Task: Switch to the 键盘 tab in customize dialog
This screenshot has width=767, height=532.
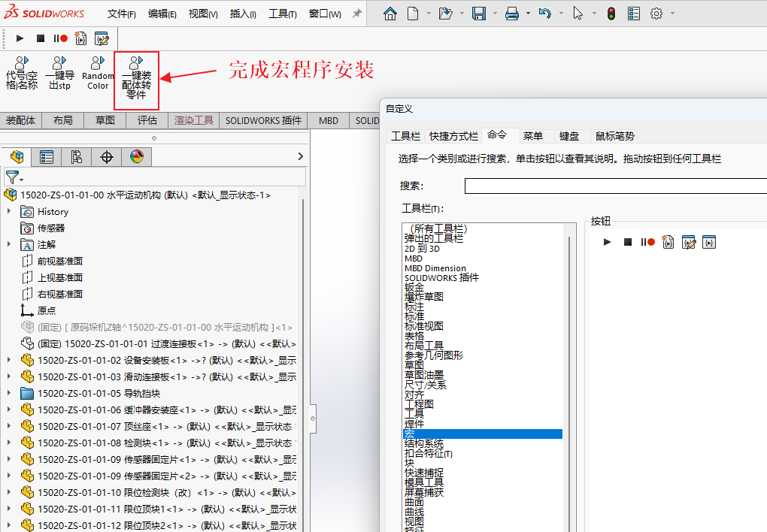Action: coord(569,136)
